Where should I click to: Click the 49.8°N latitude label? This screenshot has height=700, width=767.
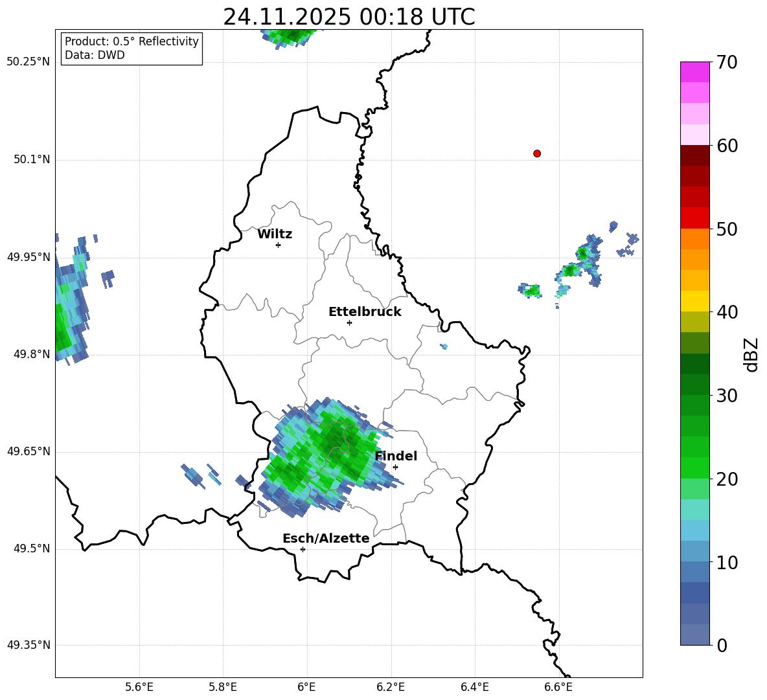click(32, 354)
